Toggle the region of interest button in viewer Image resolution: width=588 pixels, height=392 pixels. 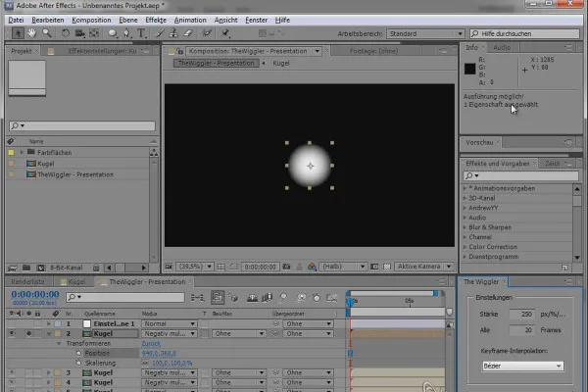point(233,267)
